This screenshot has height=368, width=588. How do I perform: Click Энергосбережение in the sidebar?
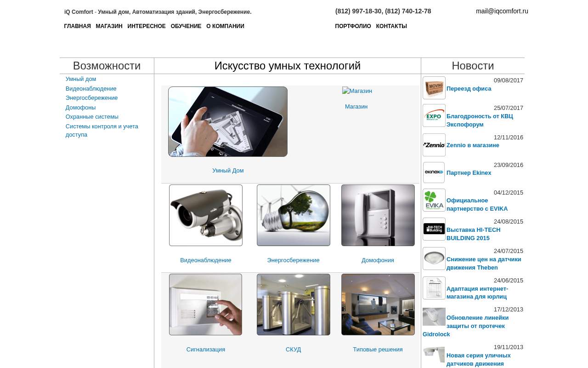pyautogui.click(x=91, y=98)
